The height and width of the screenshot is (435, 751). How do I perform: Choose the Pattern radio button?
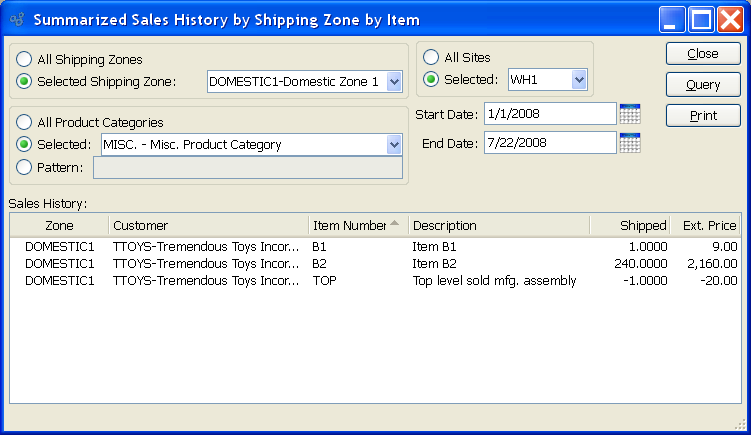tap(24, 167)
